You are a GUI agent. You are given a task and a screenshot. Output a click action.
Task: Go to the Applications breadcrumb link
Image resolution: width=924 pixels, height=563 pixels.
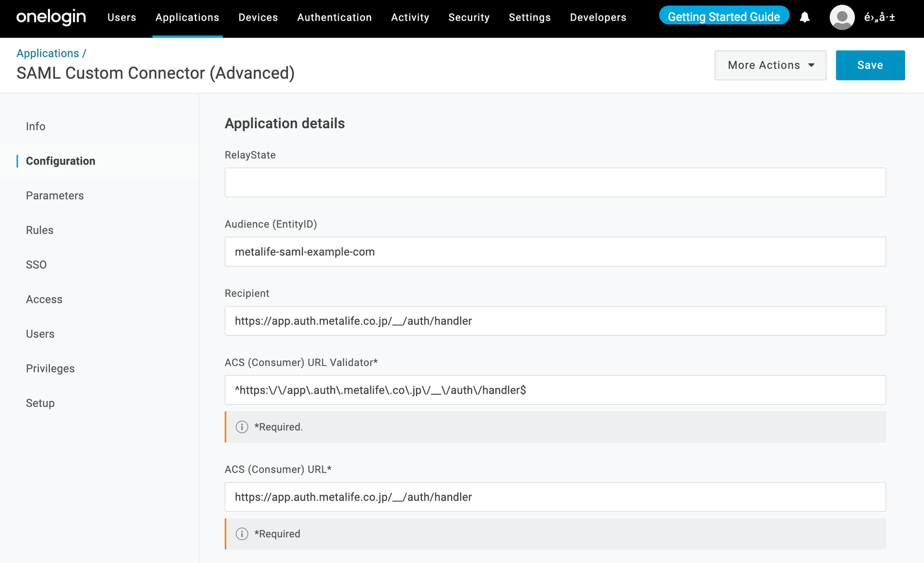(x=48, y=53)
